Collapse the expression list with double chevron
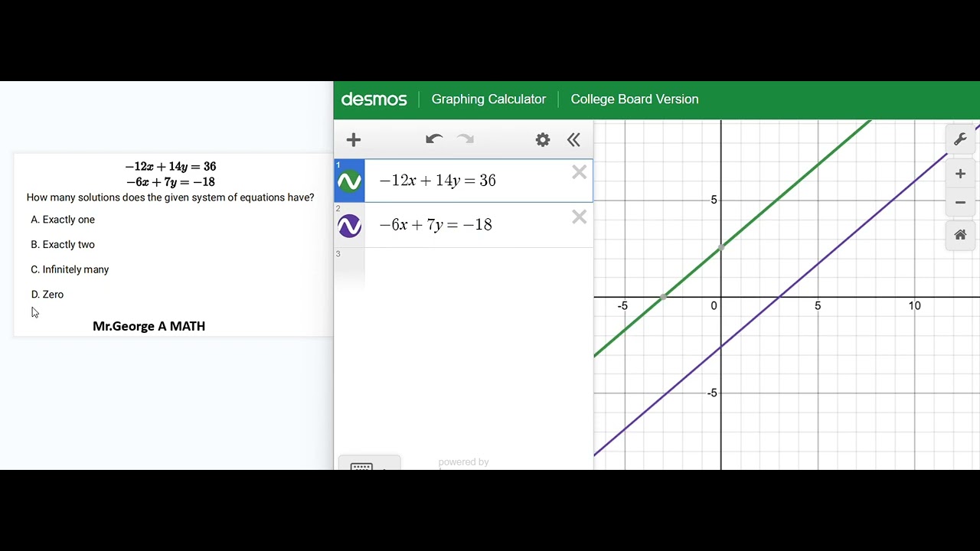This screenshot has height=551, width=980. point(573,139)
